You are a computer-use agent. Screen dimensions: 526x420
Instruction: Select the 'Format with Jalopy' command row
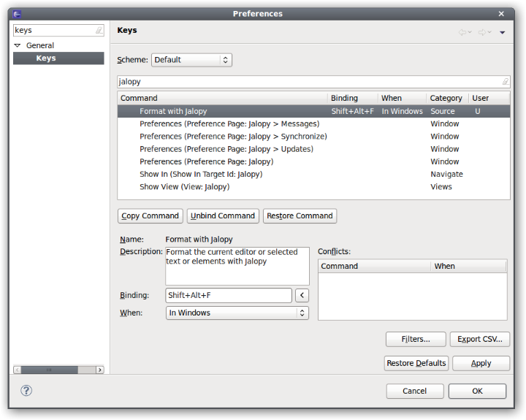313,111
